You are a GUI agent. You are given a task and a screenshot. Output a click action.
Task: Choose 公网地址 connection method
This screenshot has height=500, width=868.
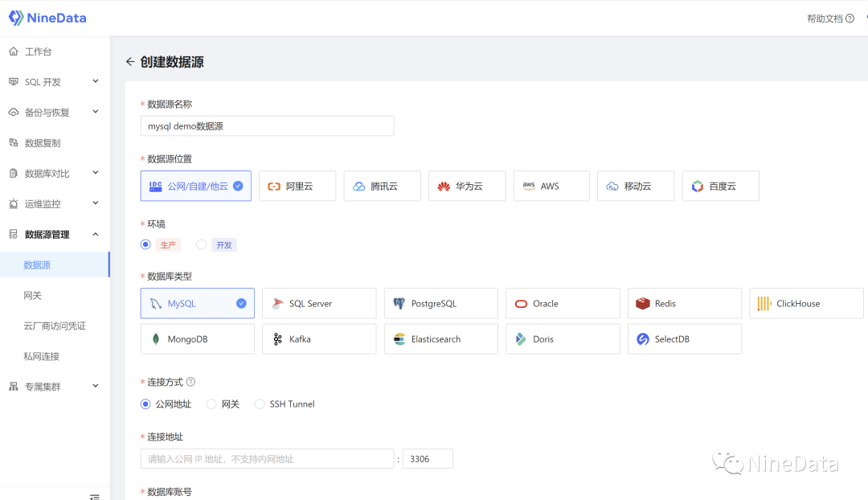point(145,404)
